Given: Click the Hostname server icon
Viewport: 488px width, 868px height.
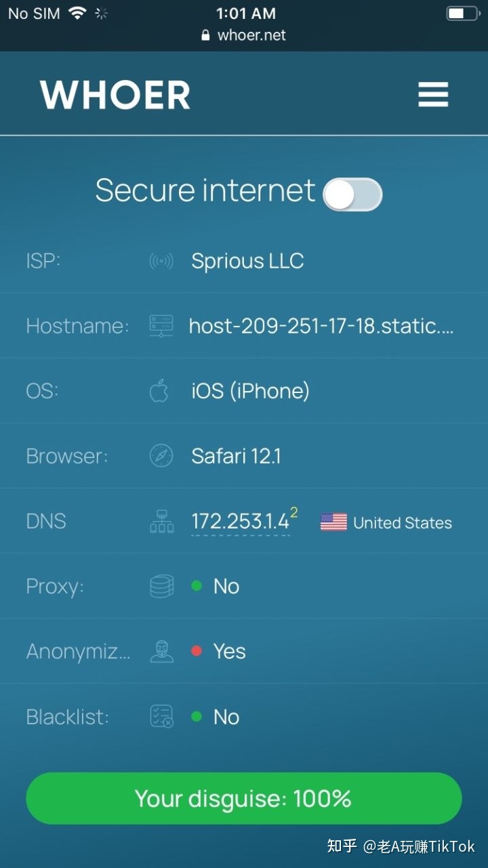Looking at the screenshot, I should (161, 326).
